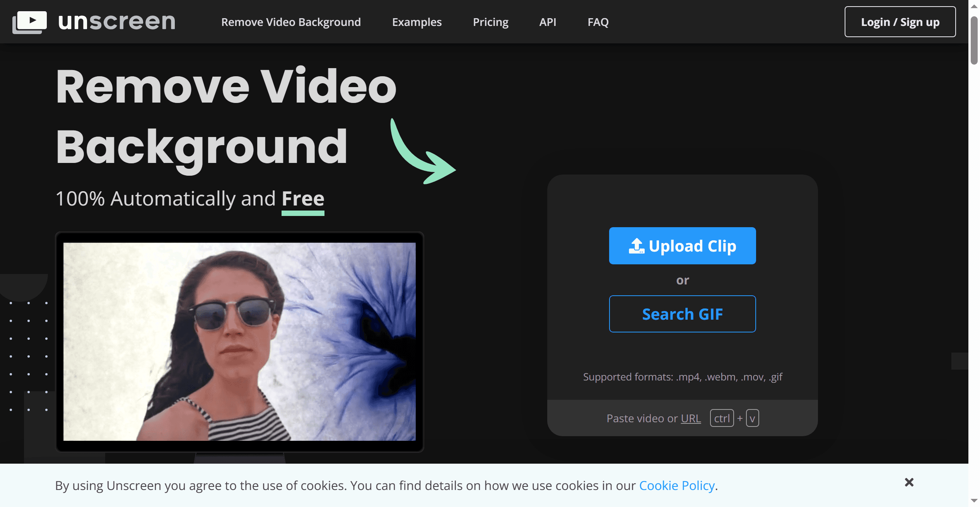Click the unscreen wordmark in the header
This screenshot has height=507, width=980.
tap(116, 22)
